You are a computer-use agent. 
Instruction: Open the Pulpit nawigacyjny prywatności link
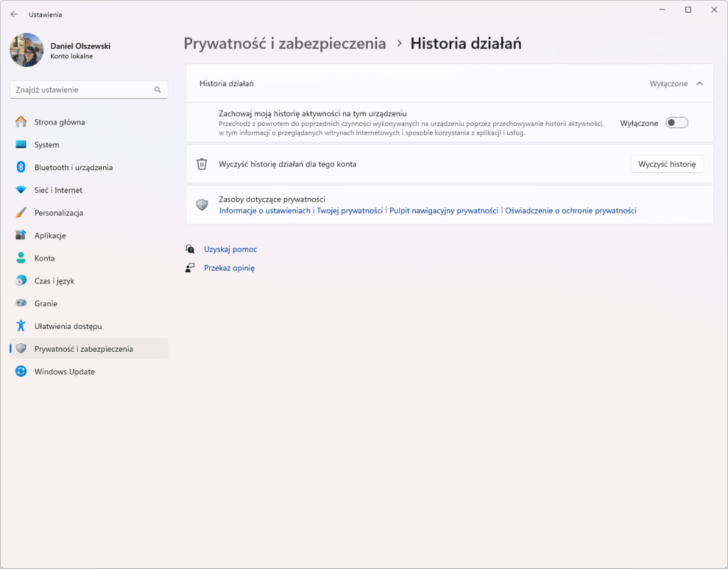[x=443, y=210]
